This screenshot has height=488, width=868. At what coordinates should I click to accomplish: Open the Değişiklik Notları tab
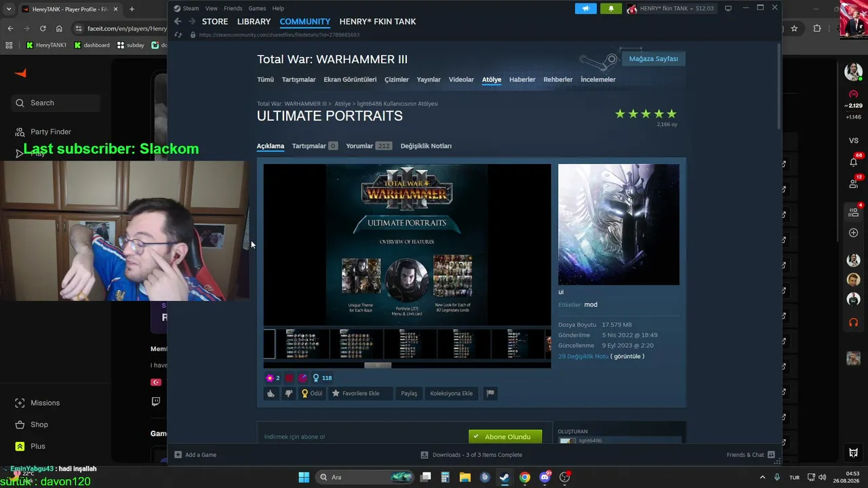click(426, 146)
